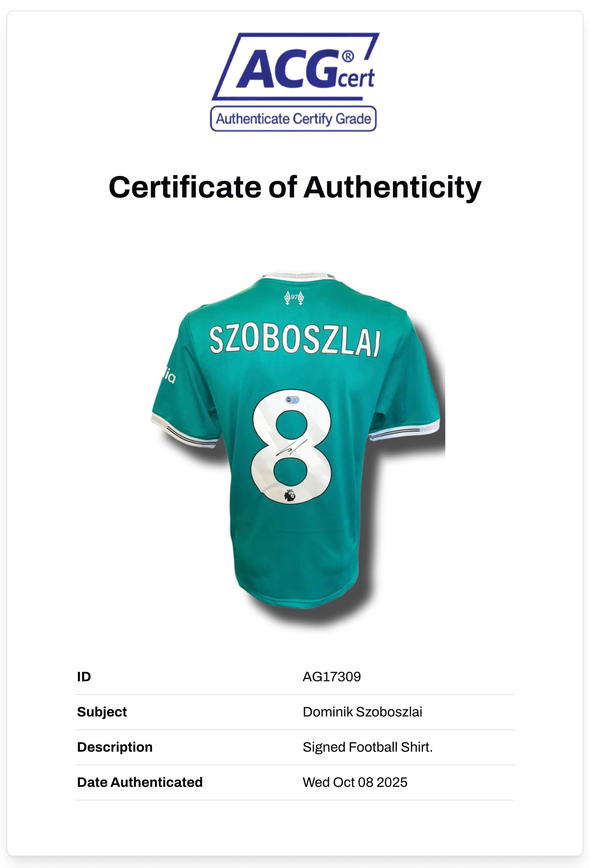The image size is (590, 868).
Task: Click the Premier League lion badge on shirt
Action: (x=290, y=495)
